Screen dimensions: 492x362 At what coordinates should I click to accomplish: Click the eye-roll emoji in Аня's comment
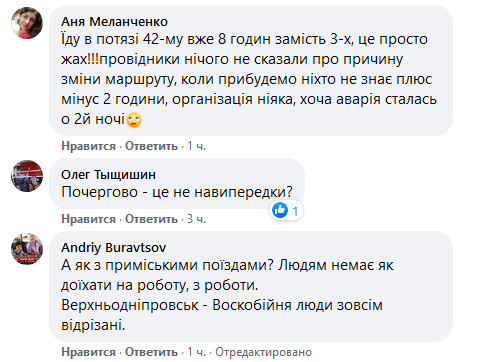coord(134,120)
